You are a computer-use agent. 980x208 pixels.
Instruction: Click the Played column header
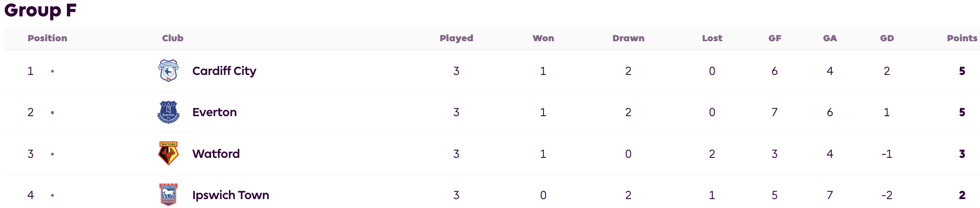click(x=456, y=38)
